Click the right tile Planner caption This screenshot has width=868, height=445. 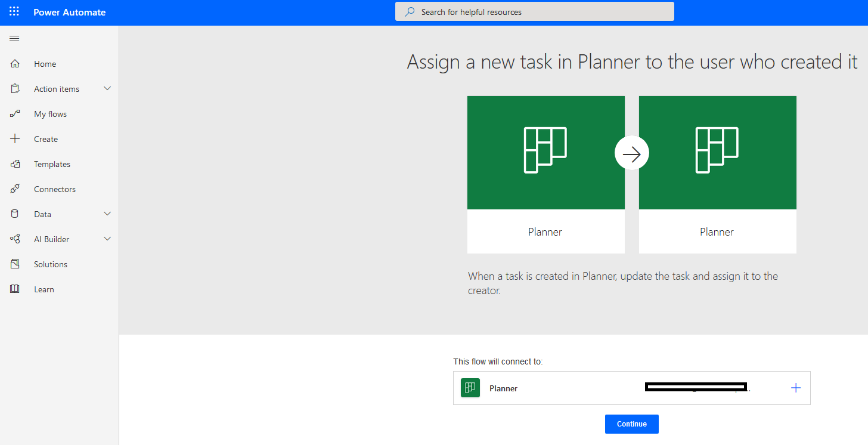pyautogui.click(x=717, y=232)
